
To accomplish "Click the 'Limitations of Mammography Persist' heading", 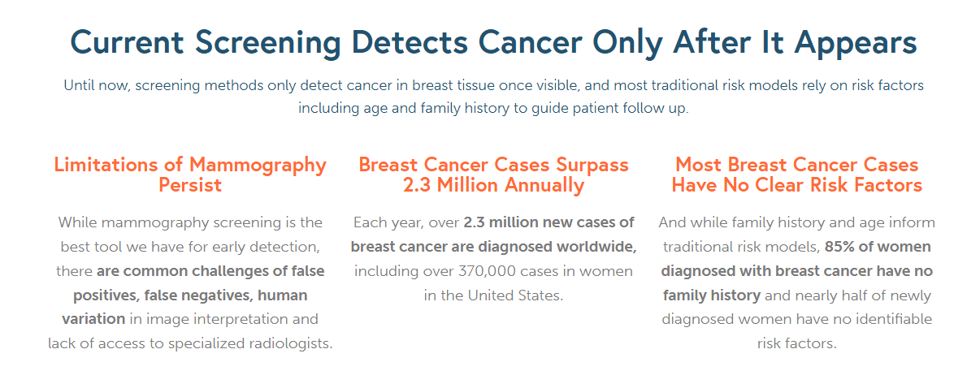I will (190, 175).
